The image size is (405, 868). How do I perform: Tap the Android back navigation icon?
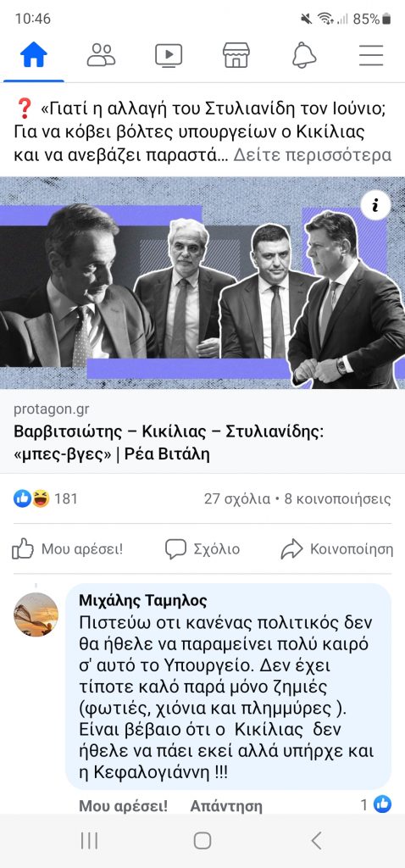pos(316,841)
